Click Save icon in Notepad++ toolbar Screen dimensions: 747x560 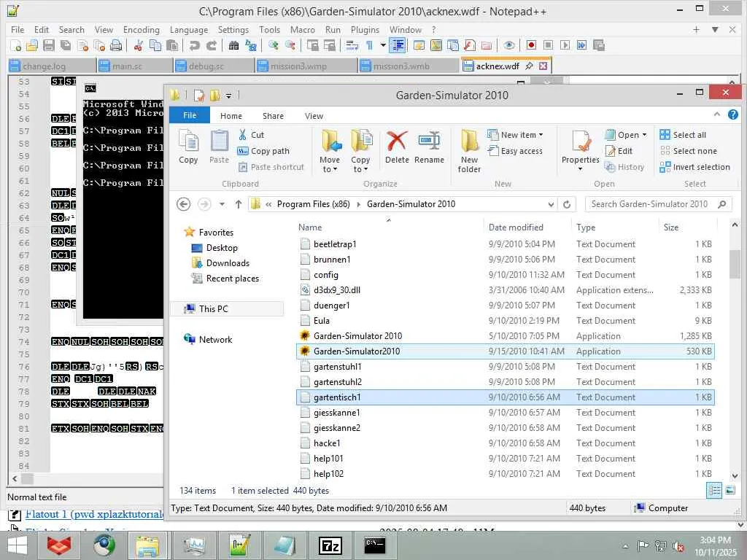[49, 45]
